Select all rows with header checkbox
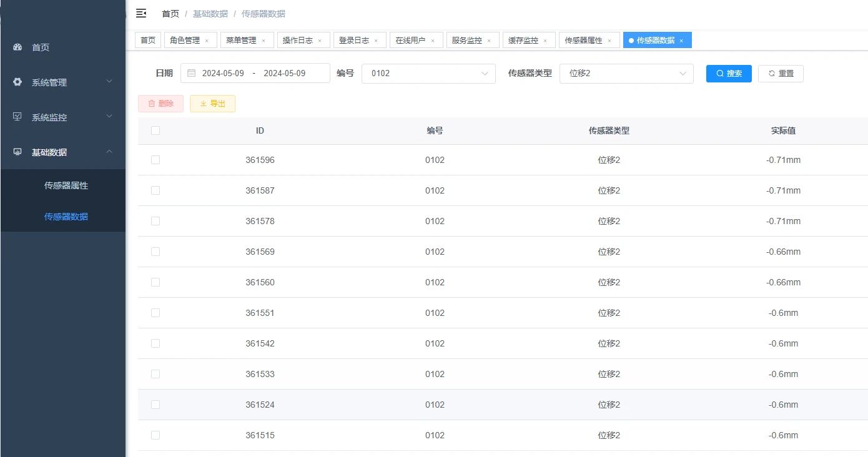Image resolution: width=868 pixels, height=457 pixels. [x=155, y=130]
